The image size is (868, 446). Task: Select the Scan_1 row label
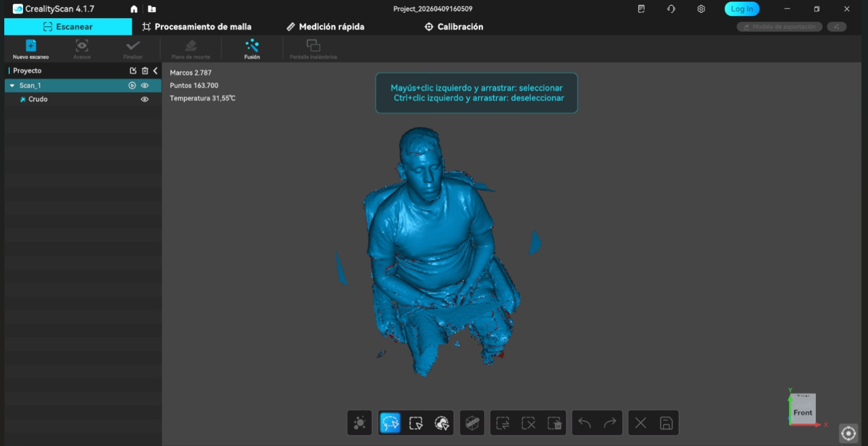click(x=30, y=86)
